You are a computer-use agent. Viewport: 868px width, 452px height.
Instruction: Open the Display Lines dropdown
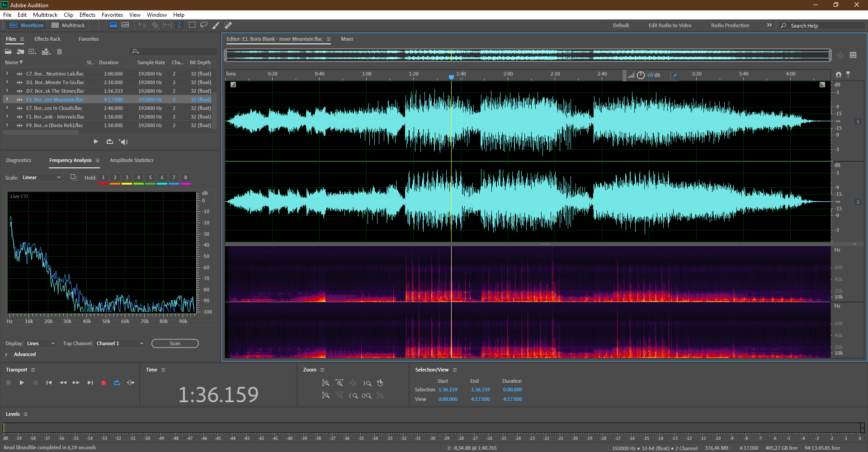click(41, 343)
